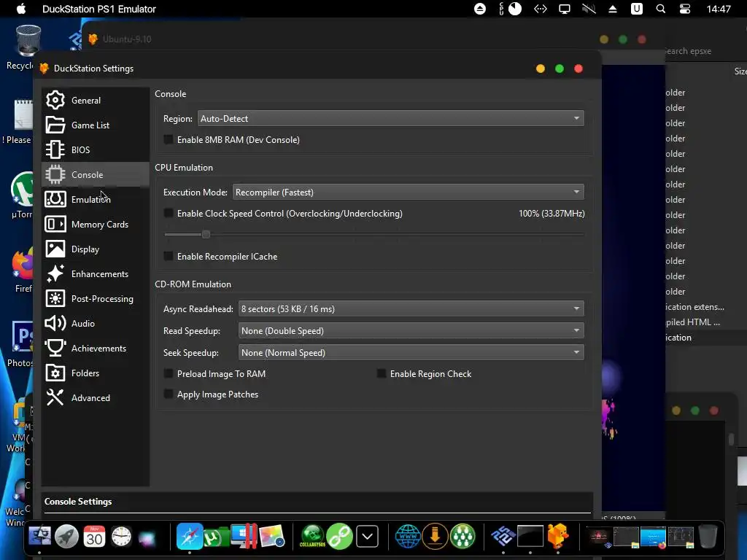Open the Folders settings category
Screen dimensions: 747x560
point(96,373)
